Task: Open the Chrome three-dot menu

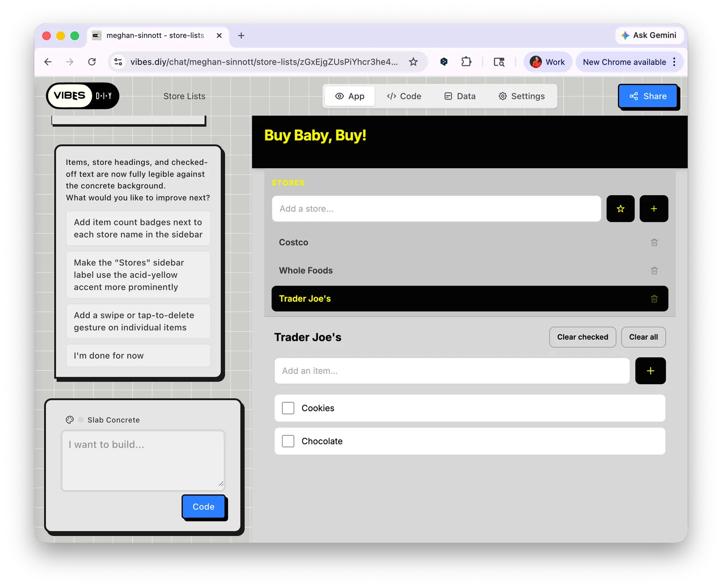Action: [x=675, y=62]
